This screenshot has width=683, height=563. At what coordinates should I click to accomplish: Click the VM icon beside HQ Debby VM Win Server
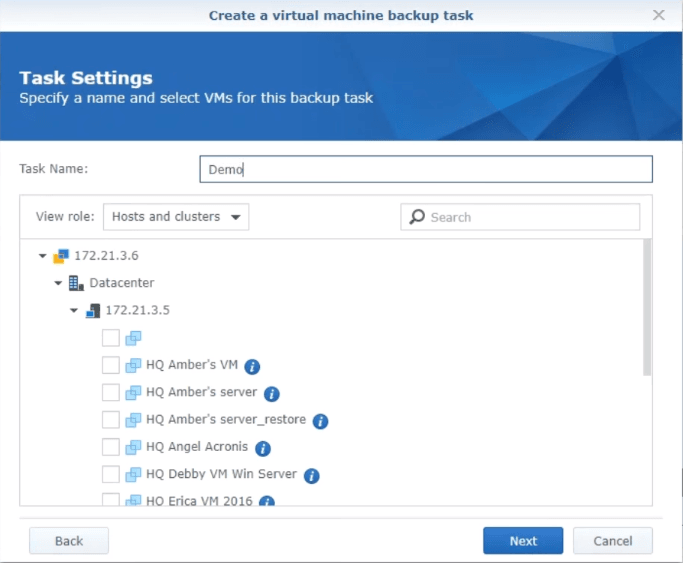coord(133,474)
